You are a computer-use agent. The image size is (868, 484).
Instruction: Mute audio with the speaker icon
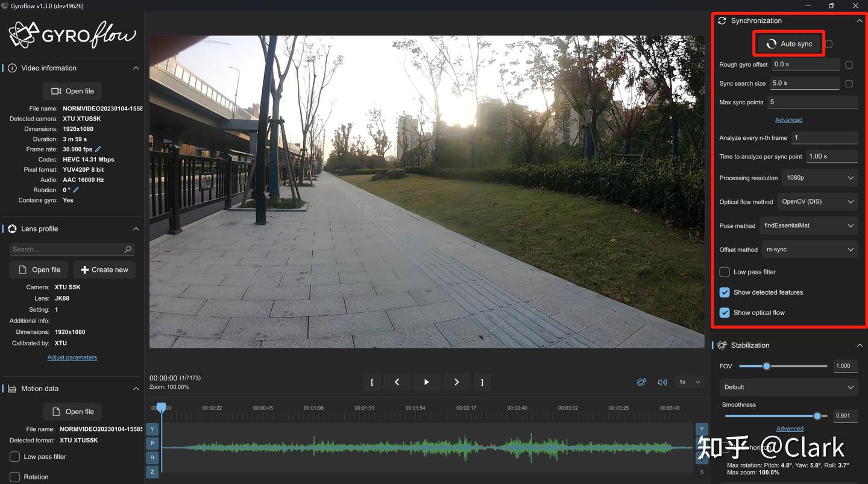662,382
